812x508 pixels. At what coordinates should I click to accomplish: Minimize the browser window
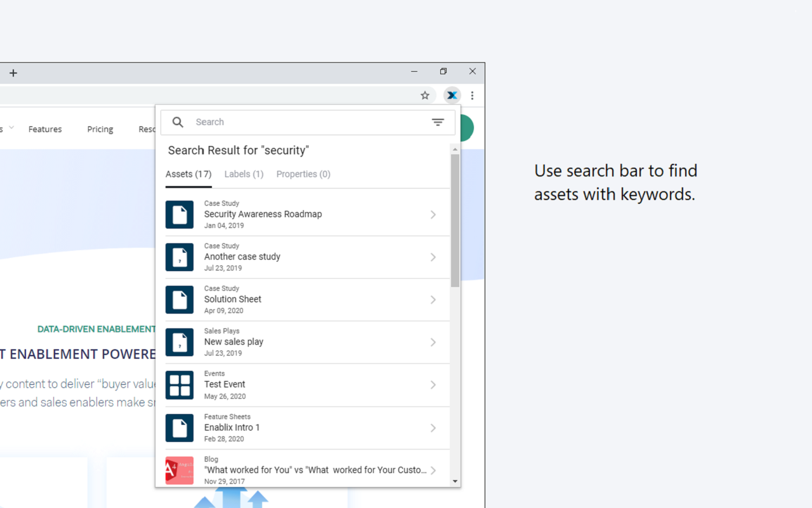click(414, 72)
